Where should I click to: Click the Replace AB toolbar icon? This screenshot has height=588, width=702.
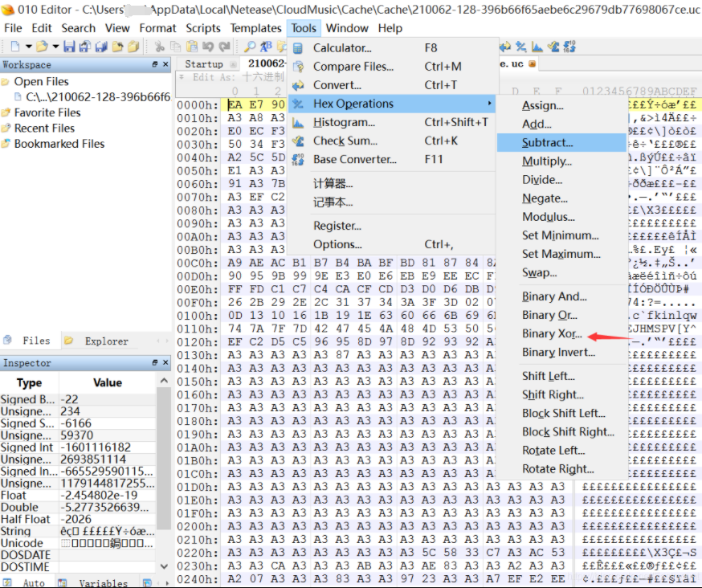[267, 47]
